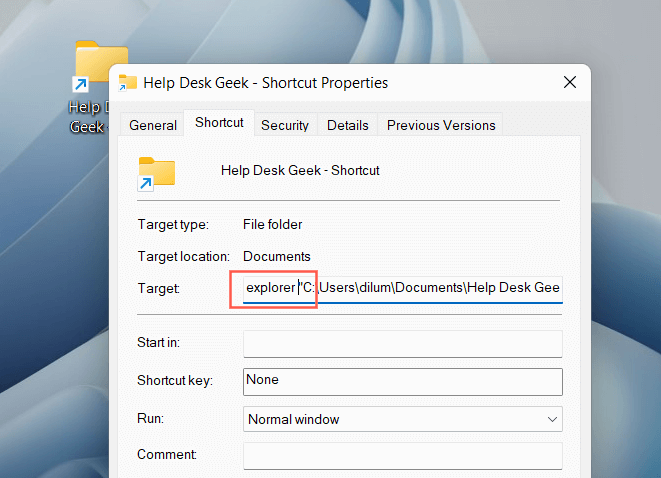Click the Shortcut key field showing None
661x478 pixels.
click(x=403, y=382)
